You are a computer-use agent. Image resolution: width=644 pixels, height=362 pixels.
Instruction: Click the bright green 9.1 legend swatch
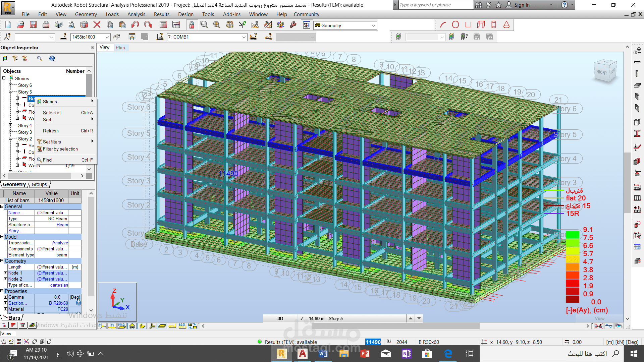(572, 234)
